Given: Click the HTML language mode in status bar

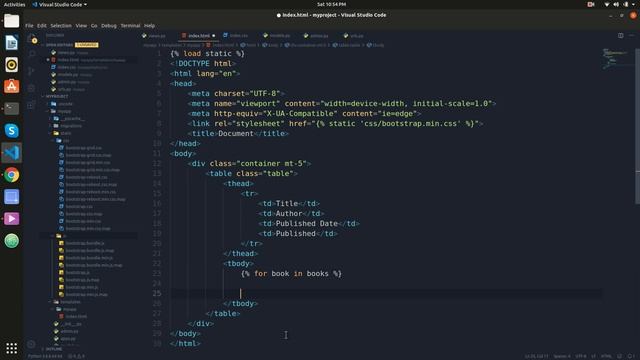Looking at the screenshot, I should [x=606, y=356].
